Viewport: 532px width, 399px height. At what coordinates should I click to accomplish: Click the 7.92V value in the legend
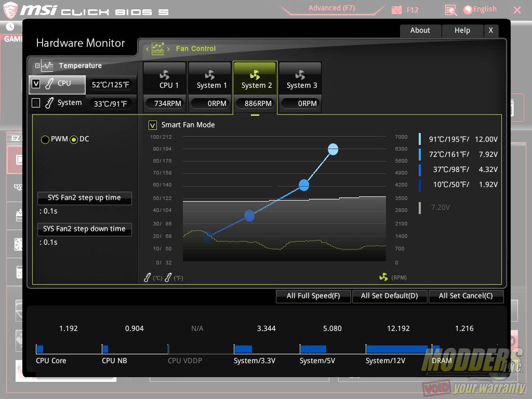tap(488, 155)
